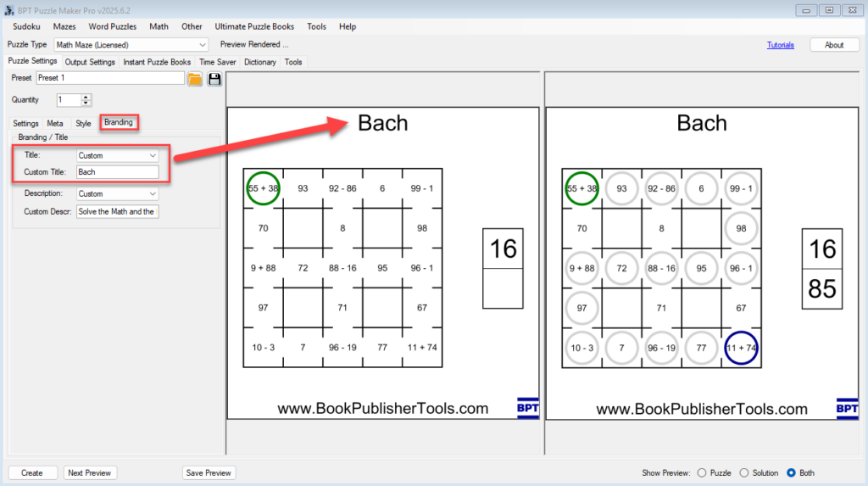Open the Word Puzzles menu
The width and height of the screenshot is (868, 486).
[113, 26]
